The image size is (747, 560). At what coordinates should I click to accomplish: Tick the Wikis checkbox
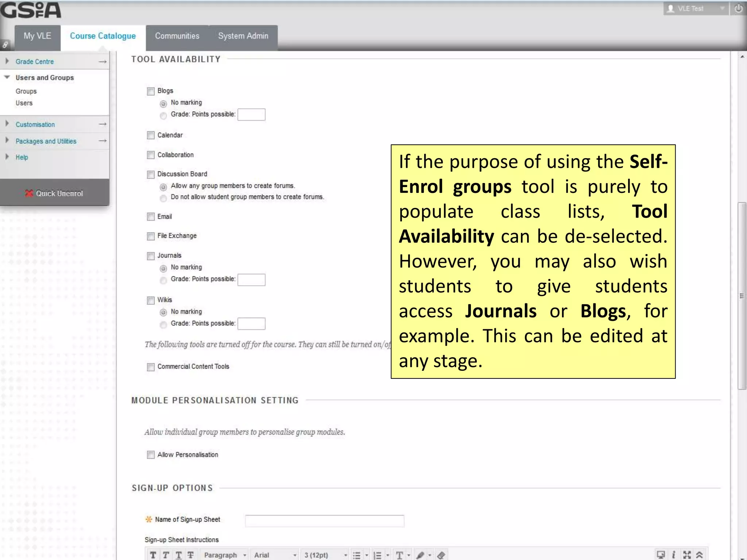tap(151, 300)
